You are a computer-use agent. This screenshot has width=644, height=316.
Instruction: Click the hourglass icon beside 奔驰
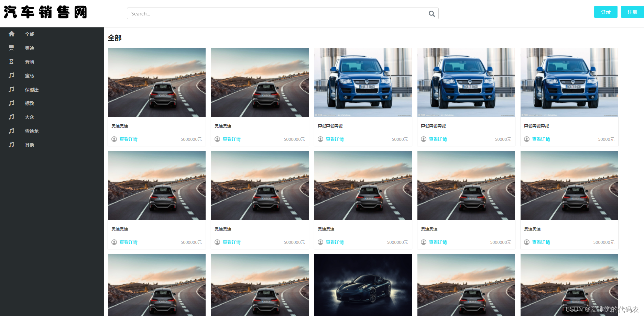[x=11, y=61]
